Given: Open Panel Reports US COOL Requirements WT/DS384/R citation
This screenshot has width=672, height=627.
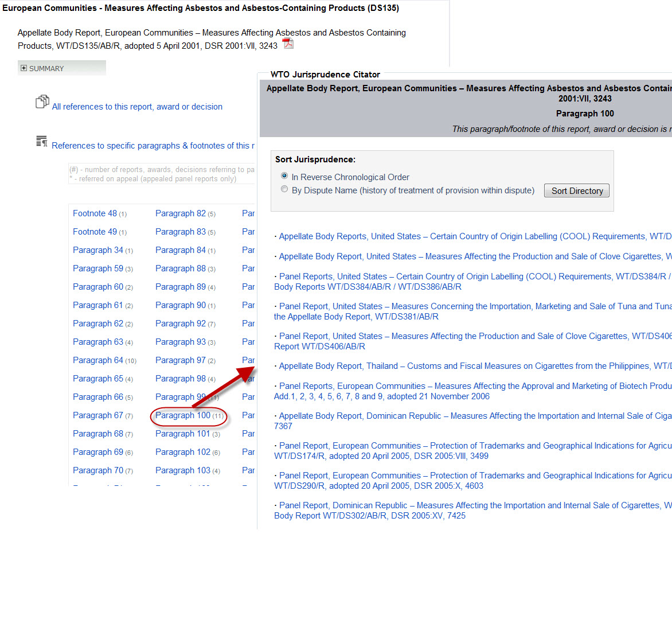Looking at the screenshot, I should (x=472, y=282).
